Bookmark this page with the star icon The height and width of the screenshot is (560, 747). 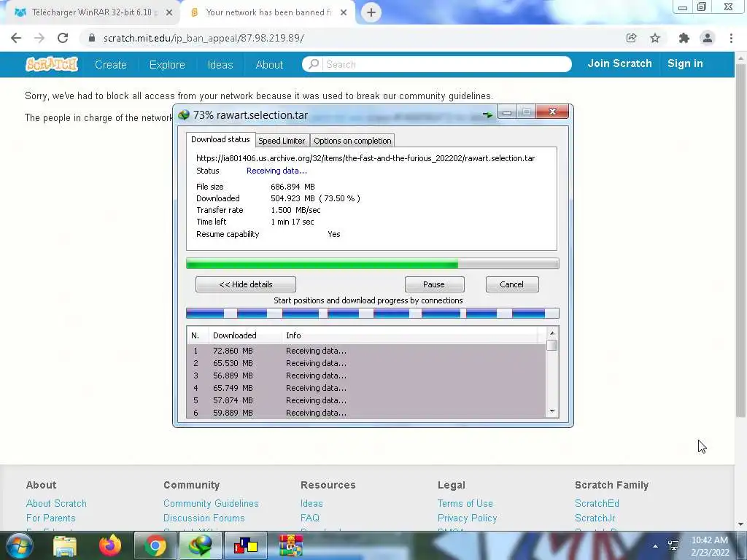655,38
